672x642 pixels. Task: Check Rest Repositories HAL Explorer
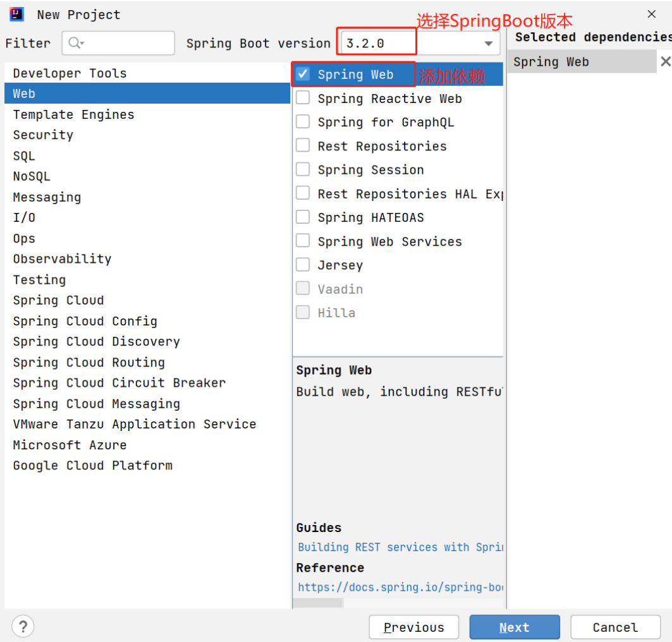303,193
